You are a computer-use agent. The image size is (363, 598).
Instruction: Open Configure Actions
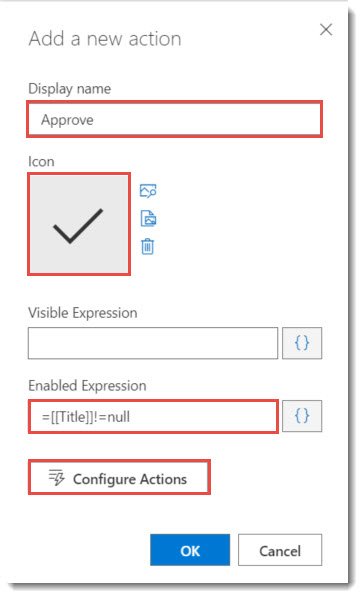point(119,477)
